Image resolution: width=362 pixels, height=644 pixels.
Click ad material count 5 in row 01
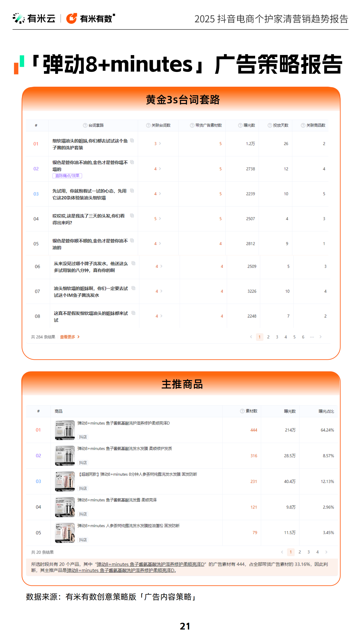(221, 144)
